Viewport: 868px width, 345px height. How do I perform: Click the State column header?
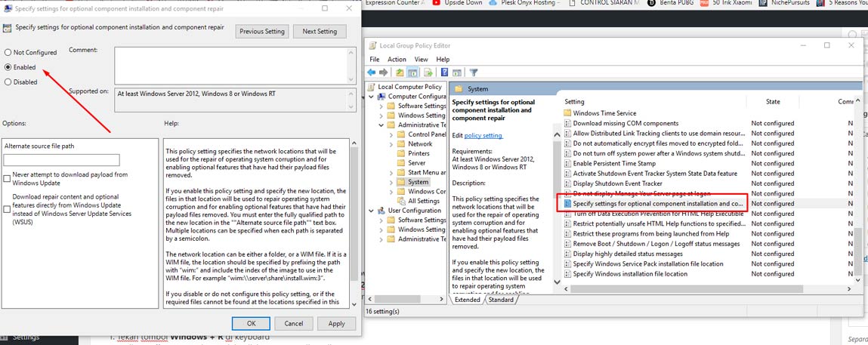click(773, 102)
